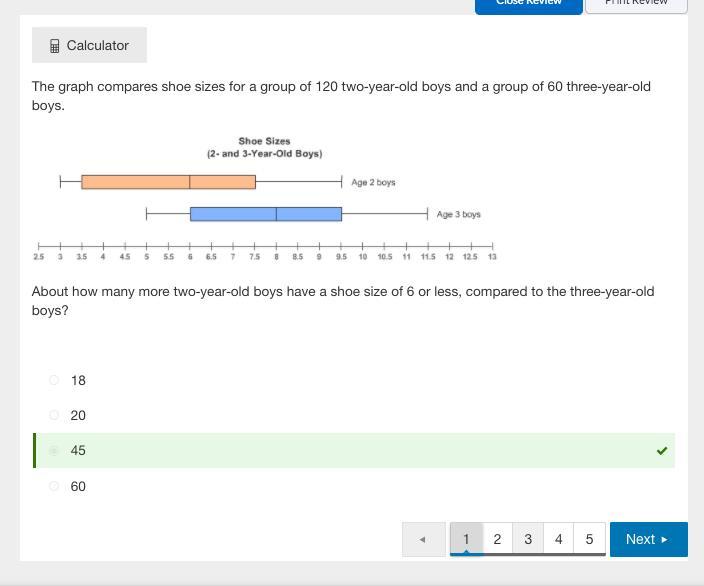704x586 pixels.
Task: Click the orange Age 2 boys box
Action: [x=168, y=182]
